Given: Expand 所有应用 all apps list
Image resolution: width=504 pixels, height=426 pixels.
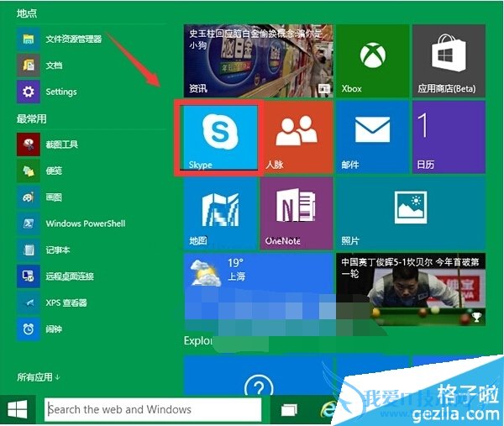Looking at the screenshot, I should (x=39, y=376).
